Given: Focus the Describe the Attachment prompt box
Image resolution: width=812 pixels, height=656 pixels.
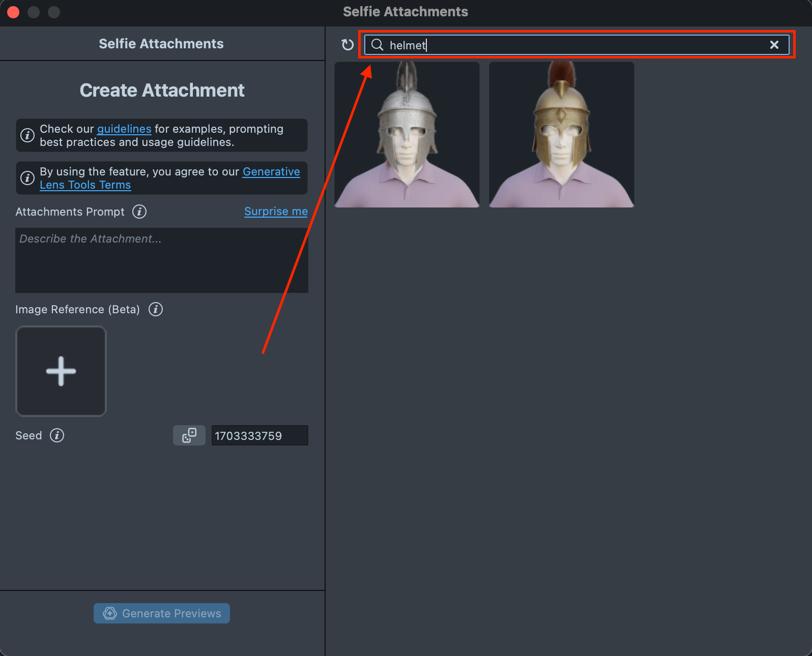Looking at the screenshot, I should click(x=162, y=260).
